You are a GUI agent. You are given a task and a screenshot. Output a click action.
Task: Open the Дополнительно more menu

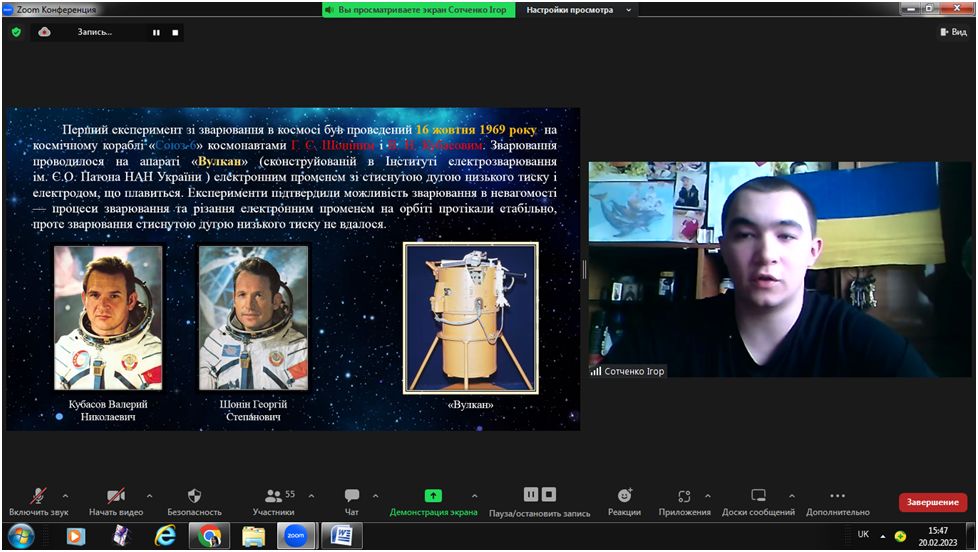838,501
